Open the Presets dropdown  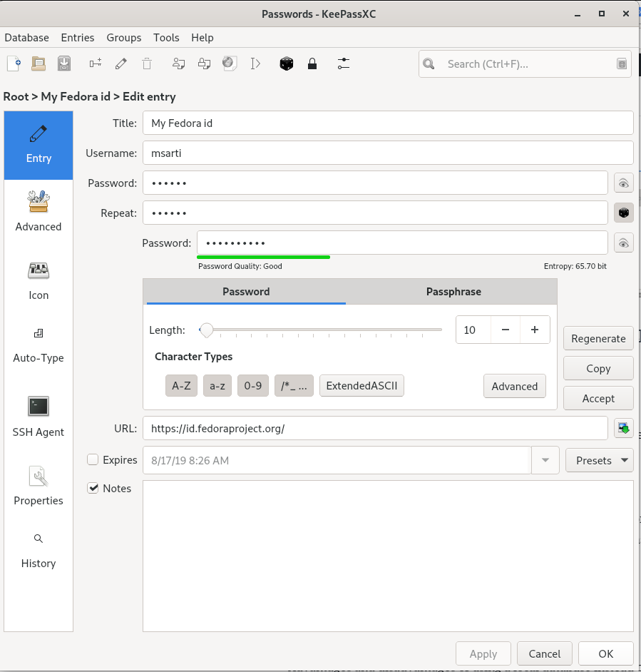600,460
